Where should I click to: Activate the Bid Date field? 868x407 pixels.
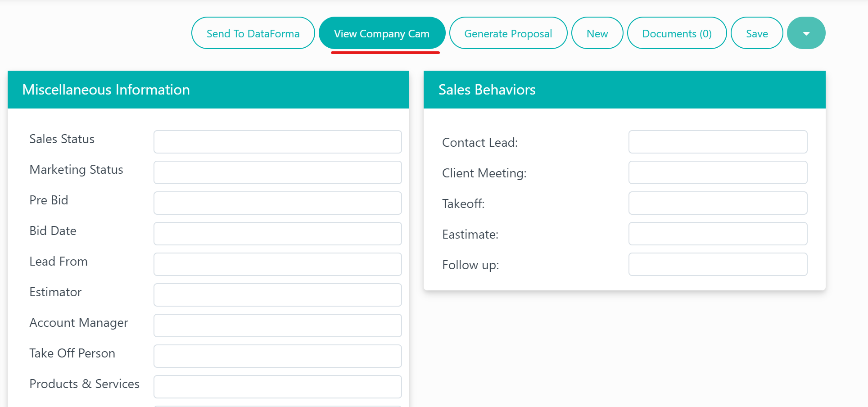tap(278, 234)
